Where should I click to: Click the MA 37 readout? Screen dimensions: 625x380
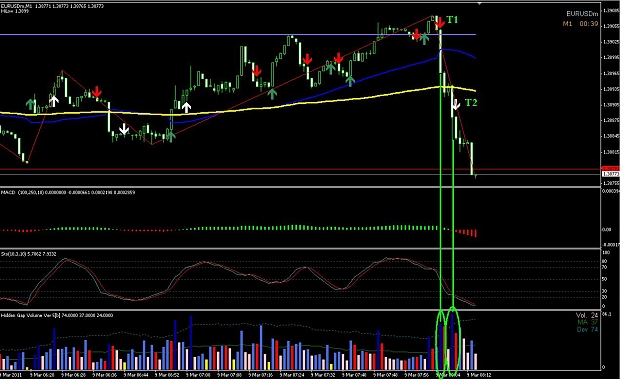[588, 322]
